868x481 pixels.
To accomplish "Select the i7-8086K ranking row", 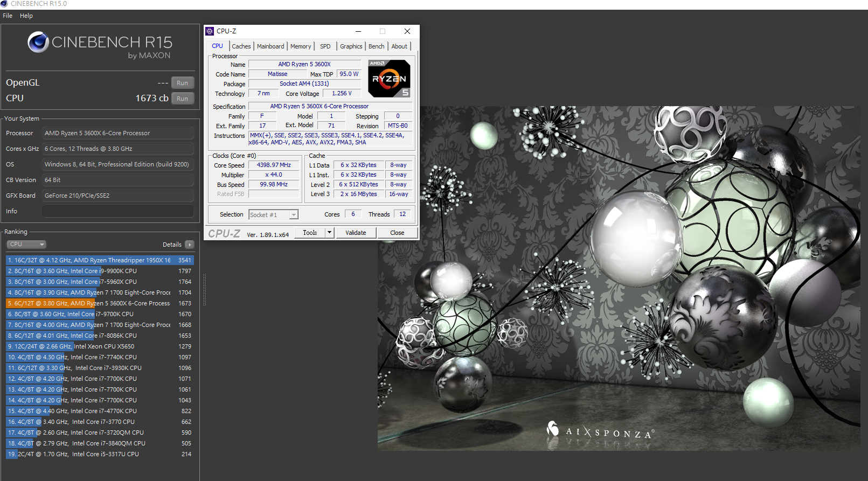I will click(100, 336).
